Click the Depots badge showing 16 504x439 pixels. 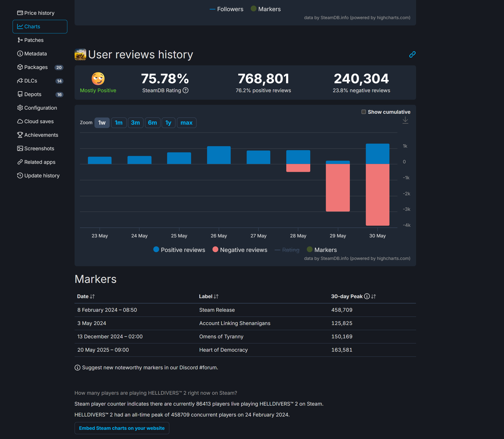point(59,95)
